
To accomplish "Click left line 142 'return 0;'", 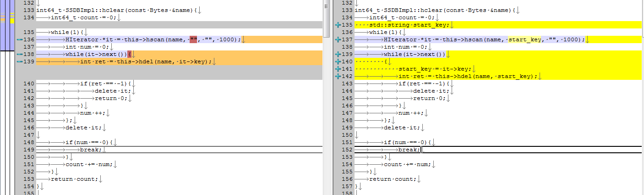I will pyautogui.click(x=111, y=98).
